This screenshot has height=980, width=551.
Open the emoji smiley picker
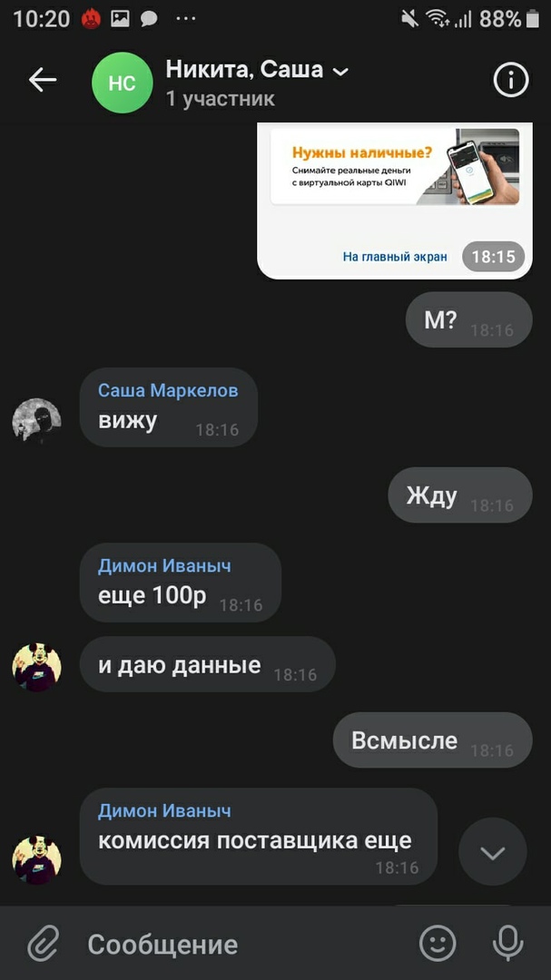[438, 943]
